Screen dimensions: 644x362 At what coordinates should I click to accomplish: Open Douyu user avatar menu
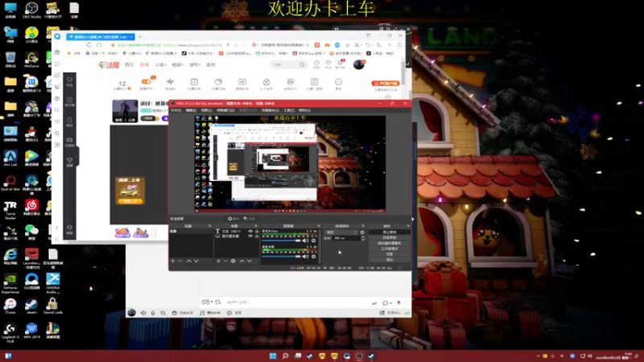(x=359, y=64)
